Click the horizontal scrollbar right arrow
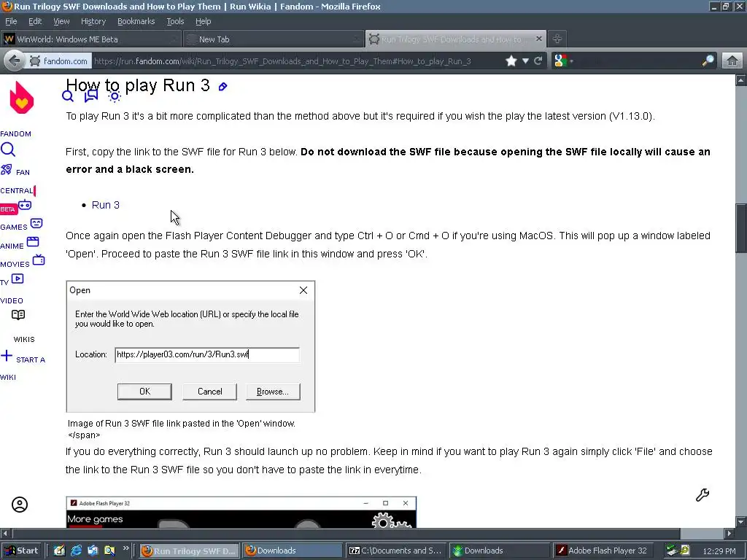Screen dimensions: 747x560 (729, 533)
